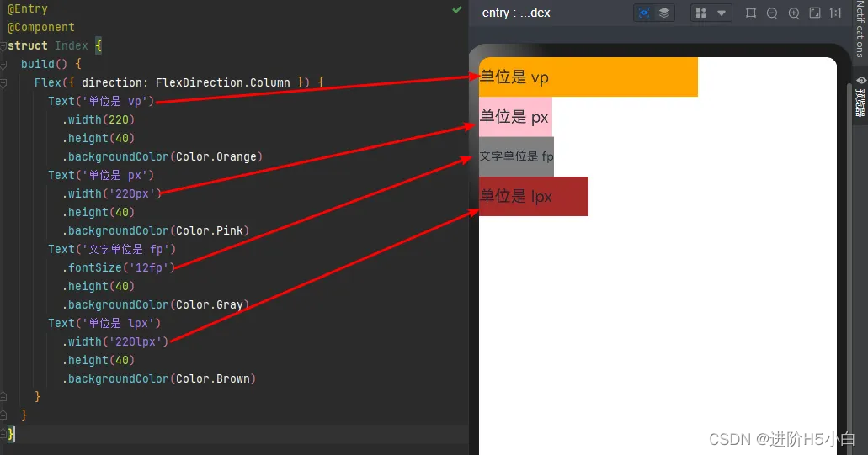The image size is (868, 455).
Task: Zoom in the preview with the plus magnifier
Action: [x=794, y=13]
